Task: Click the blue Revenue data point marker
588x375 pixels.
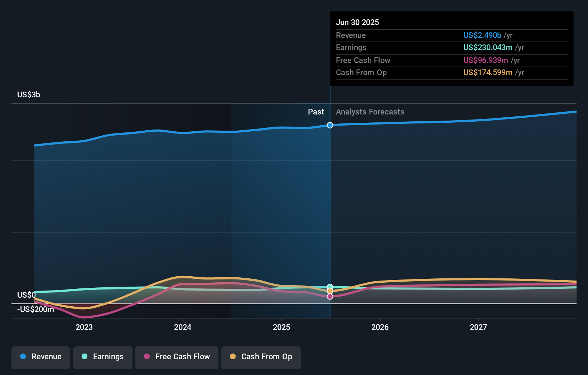Action: (x=330, y=125)
